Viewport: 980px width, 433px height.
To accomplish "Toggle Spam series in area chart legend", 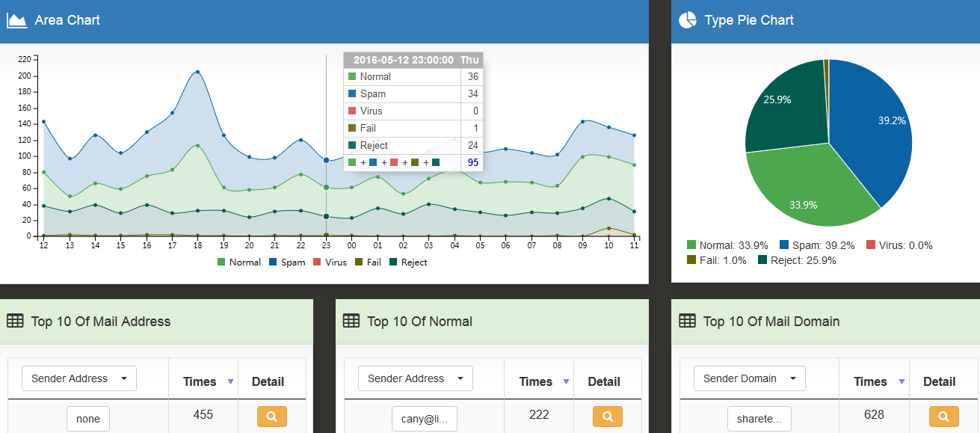I will pos(286,262).
